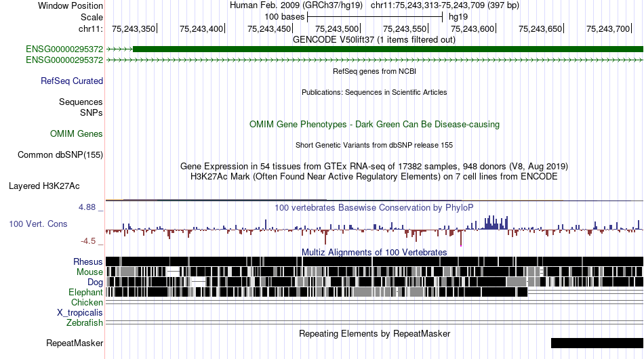Click the first ENSG00000295372 gene label
Screen dimensions: 644x359
pyautogui.click(x=64, y=49)
